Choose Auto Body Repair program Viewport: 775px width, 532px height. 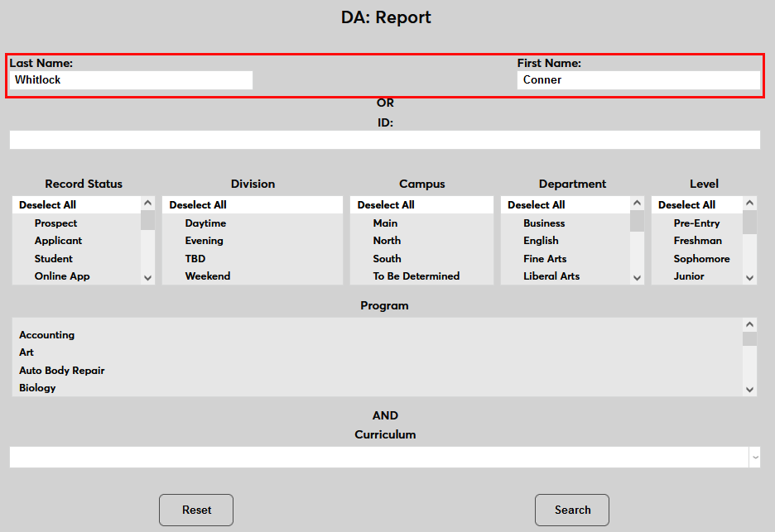coord(62,371)
